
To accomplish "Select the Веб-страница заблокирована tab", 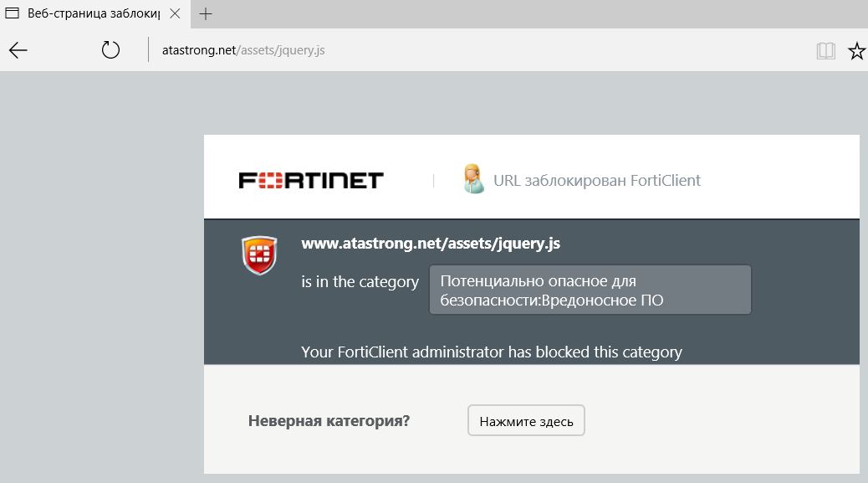I will pyautogui.click(x=92, y=14).
